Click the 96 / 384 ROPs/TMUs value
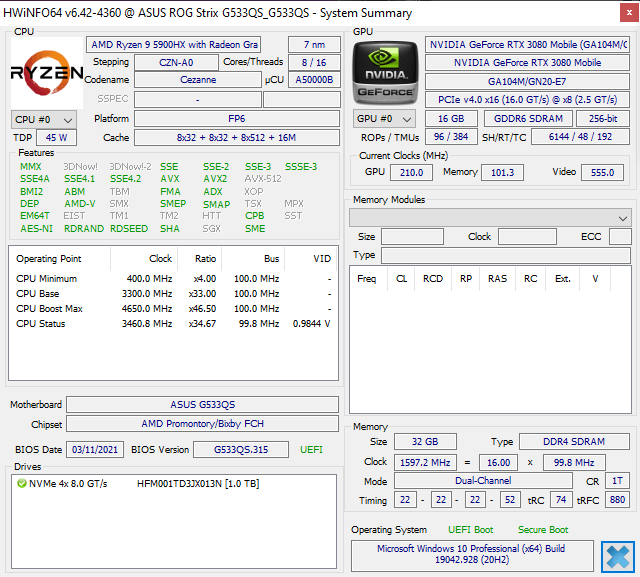The height and width of the screenshot is (577, 640). click(x=451, y=136)
